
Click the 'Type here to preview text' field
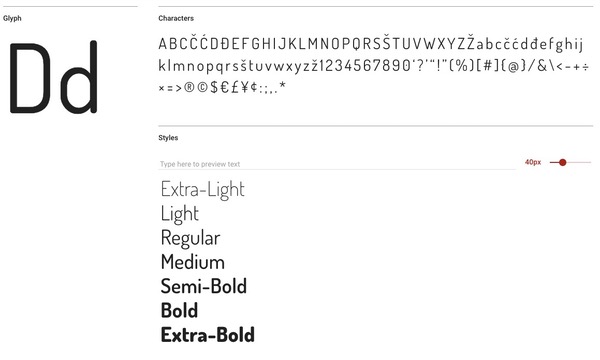[x=337, y=164]
